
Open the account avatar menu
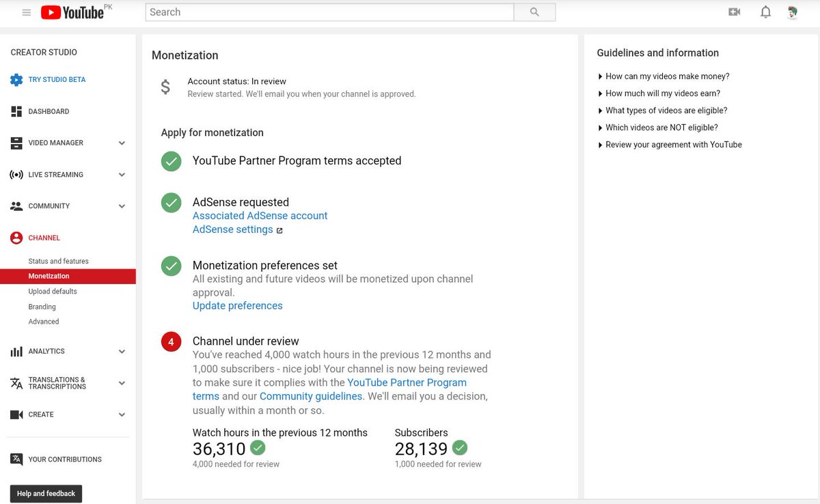point(793,12)
